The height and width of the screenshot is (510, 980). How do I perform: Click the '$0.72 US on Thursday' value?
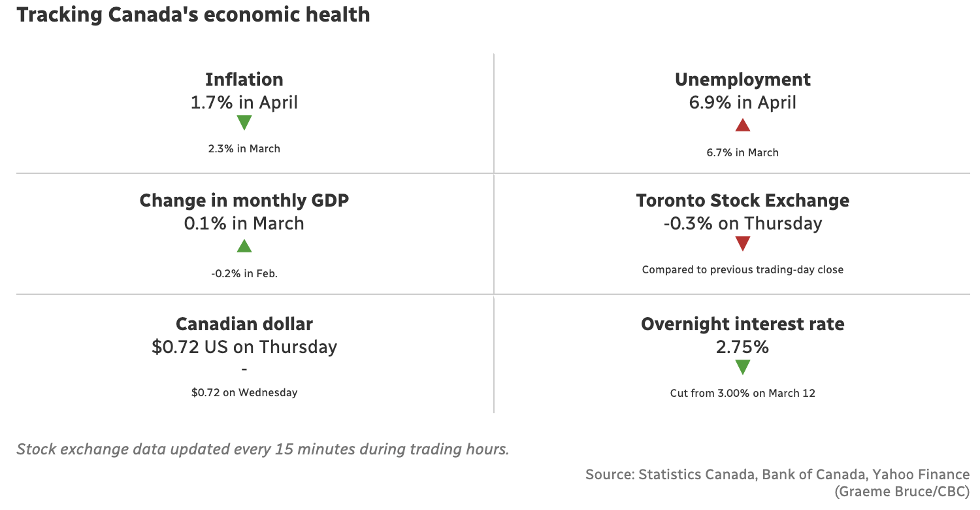click(244, 347)
